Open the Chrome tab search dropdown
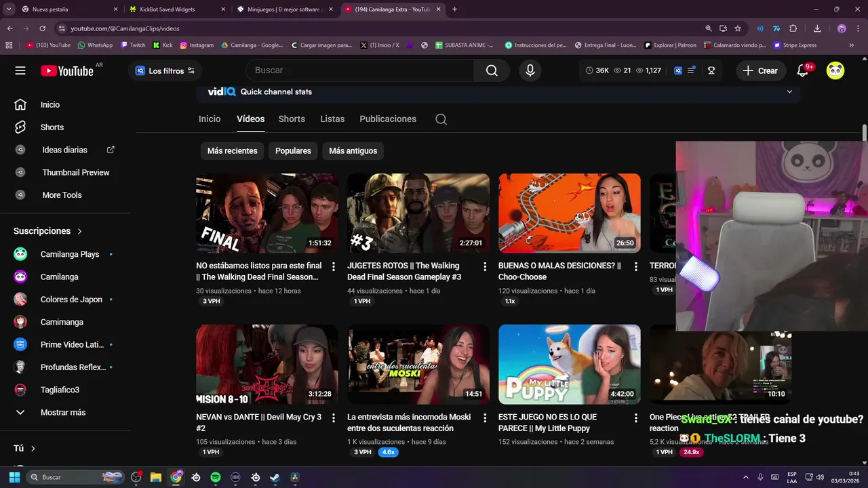 [9, 9]
